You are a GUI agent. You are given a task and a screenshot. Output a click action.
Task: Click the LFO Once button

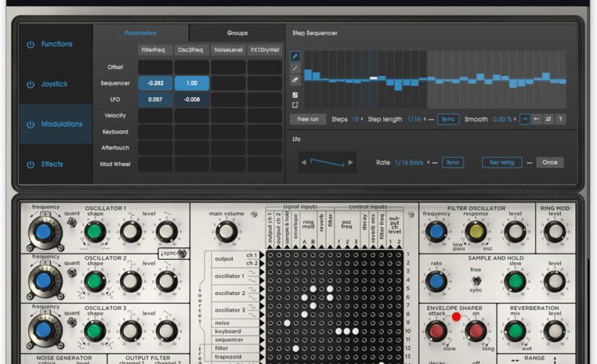550,162
